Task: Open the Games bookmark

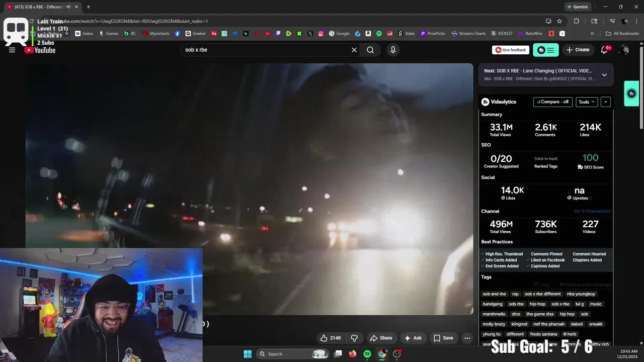Action: pos(109,33)
